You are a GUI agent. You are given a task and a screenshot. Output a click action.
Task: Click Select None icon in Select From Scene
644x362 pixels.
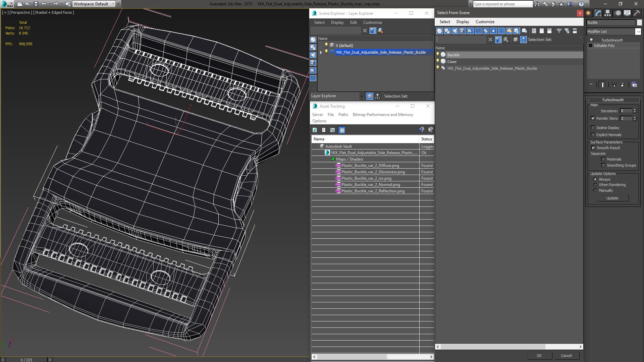click(x=542, y=31)
